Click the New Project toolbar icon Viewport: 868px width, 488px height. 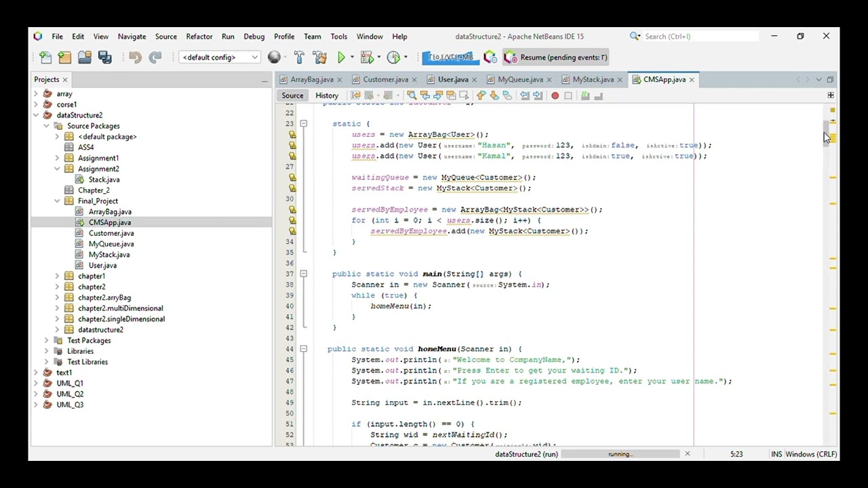pyautogui.click(x=64, y=58)
